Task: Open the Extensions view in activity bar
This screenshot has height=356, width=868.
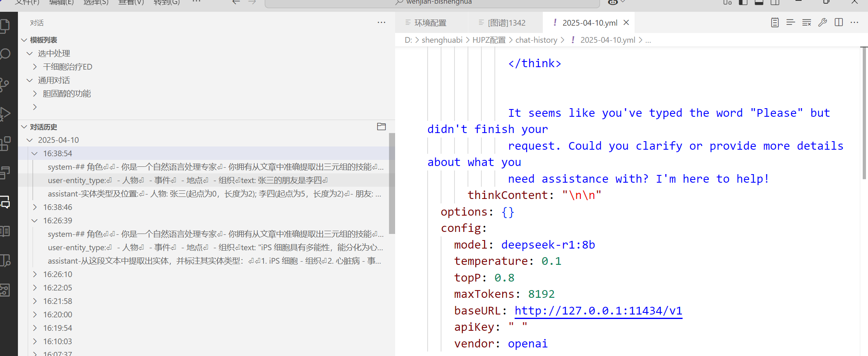Action: [x=5, y=143]
